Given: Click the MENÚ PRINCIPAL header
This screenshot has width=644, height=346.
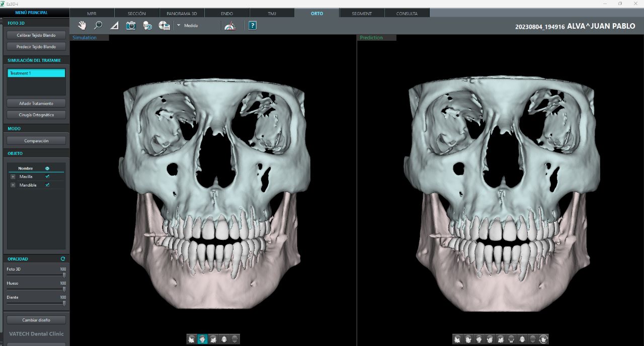Looking at the screenshot, I should pyautogui.click(x=32, y=13).
